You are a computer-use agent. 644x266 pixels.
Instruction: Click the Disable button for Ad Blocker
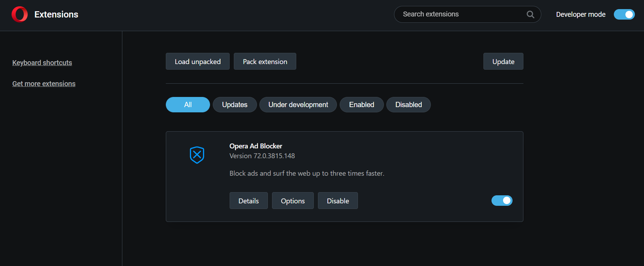coord(338,201)
